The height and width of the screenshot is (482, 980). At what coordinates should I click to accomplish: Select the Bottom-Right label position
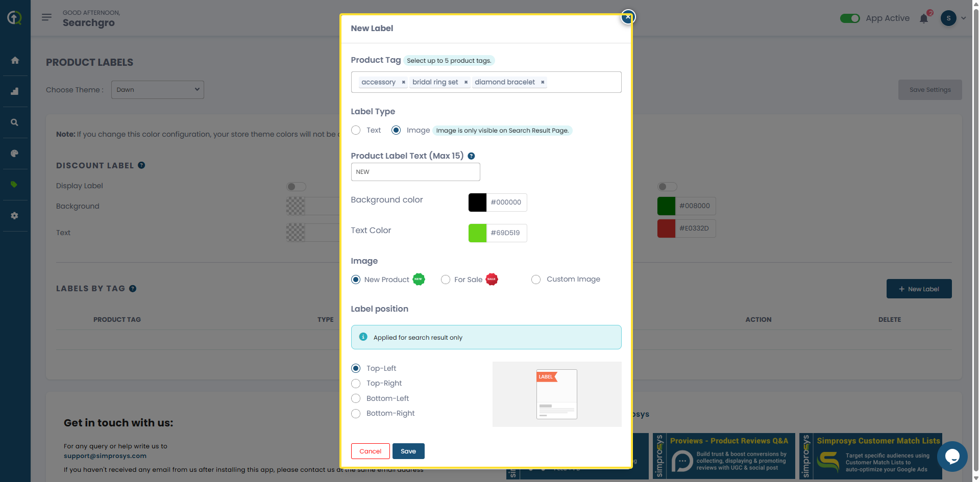[x=356, y=414]
